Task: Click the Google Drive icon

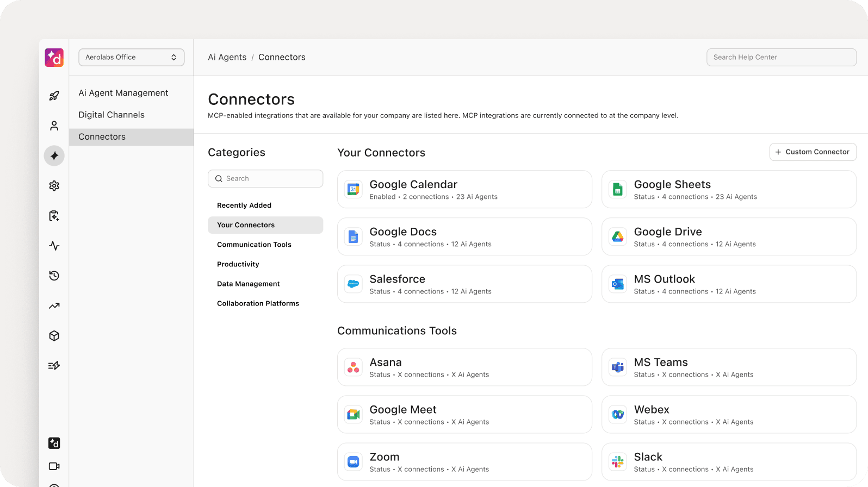Action: click(x=618, y=237)
